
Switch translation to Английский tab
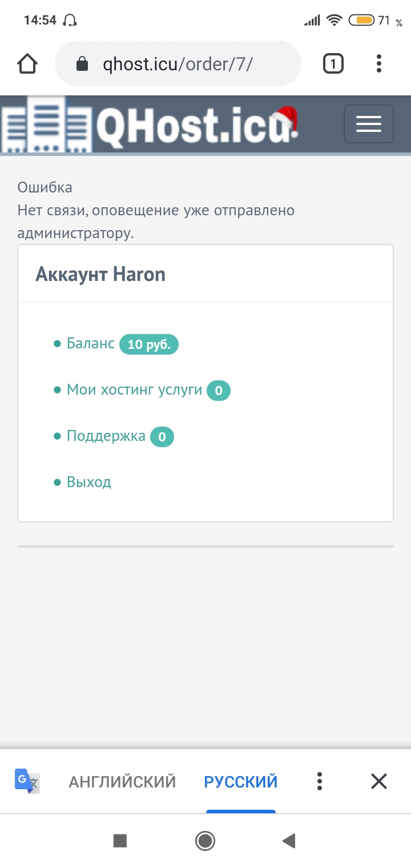click(x=122, y=781)
